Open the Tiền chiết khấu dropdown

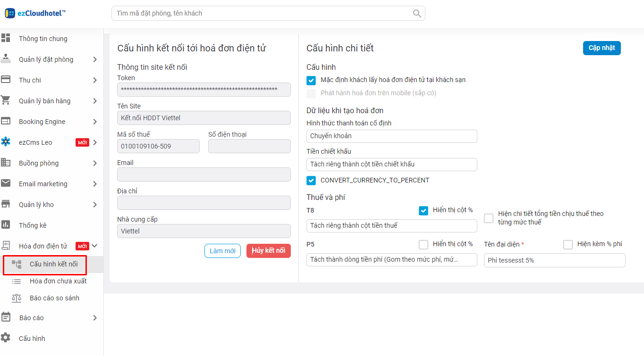[x=391, y=165]
